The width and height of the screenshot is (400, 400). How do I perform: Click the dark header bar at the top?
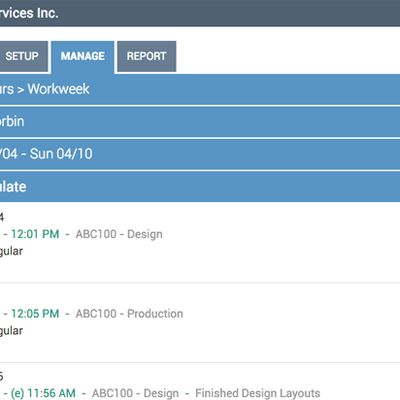point(200,13)
